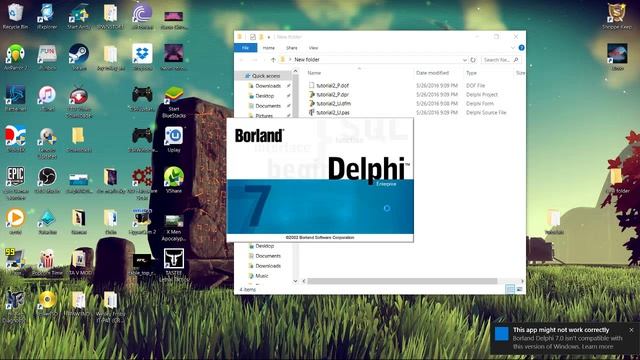The image size is (640, 360).
Task: Select the X Men Apocalypse video file
Action: pyautogui.click(x=174, y=227)
